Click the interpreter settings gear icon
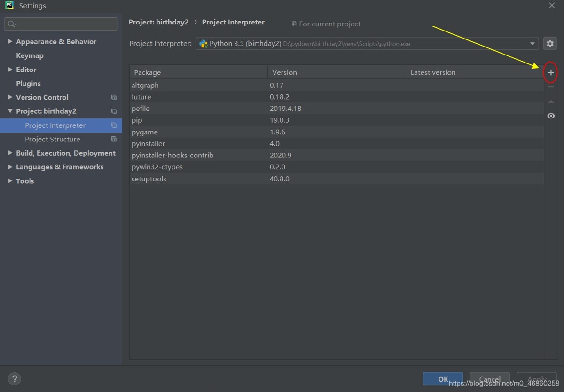The image size is (564, 392). pyautogui.click(x=550, y=44)
